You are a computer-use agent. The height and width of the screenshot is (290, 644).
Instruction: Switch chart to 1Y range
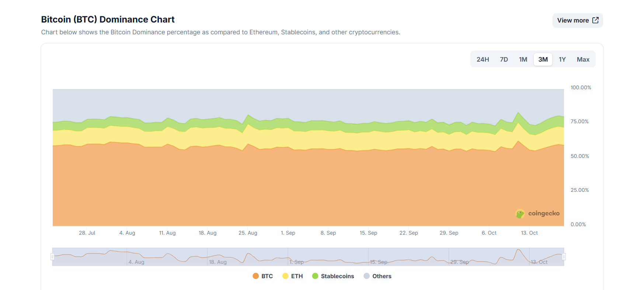tap(562, 59)
